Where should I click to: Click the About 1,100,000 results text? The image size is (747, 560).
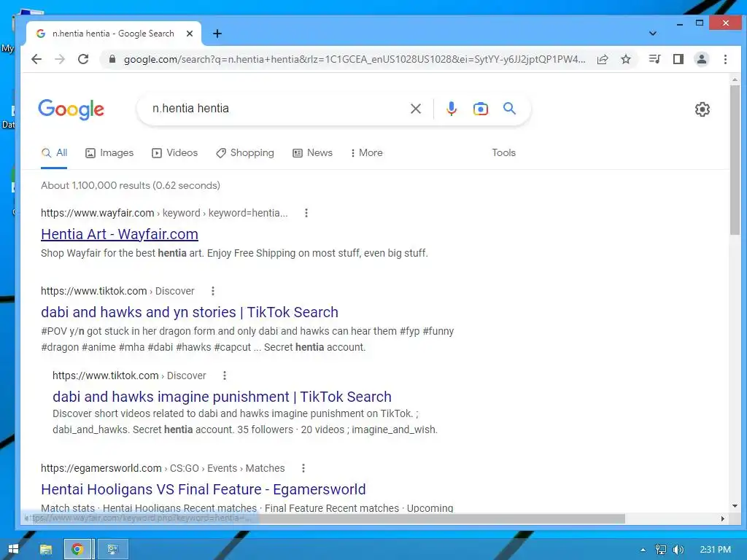coord(131,185)
